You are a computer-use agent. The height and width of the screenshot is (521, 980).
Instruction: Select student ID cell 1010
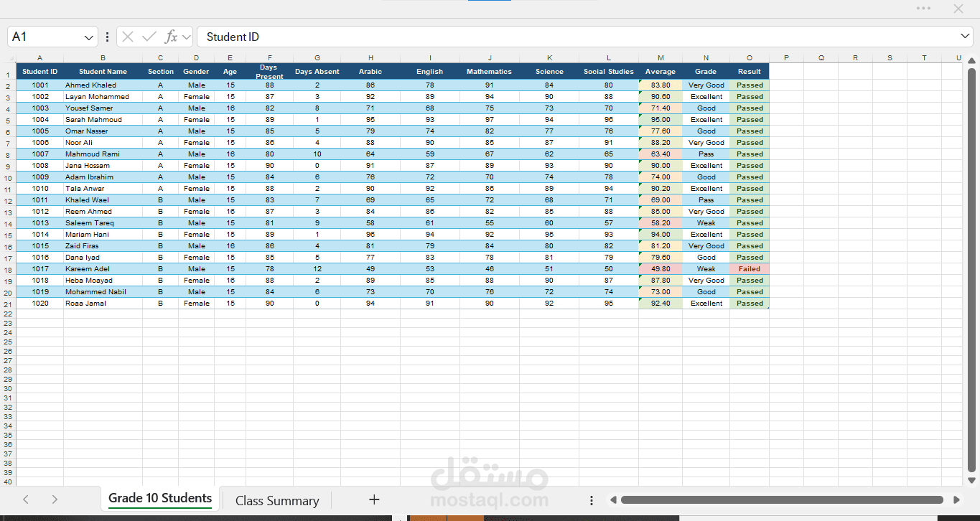(x=39, y=189)
